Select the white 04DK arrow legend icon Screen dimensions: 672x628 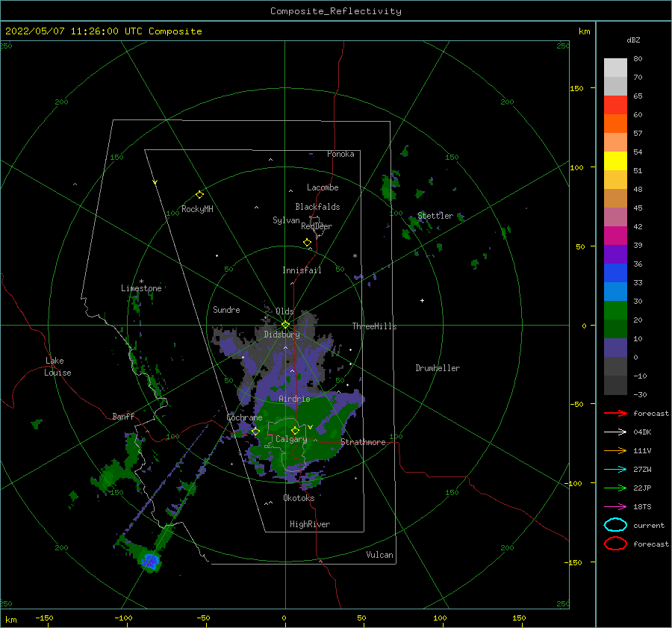[x=615, y=432]
